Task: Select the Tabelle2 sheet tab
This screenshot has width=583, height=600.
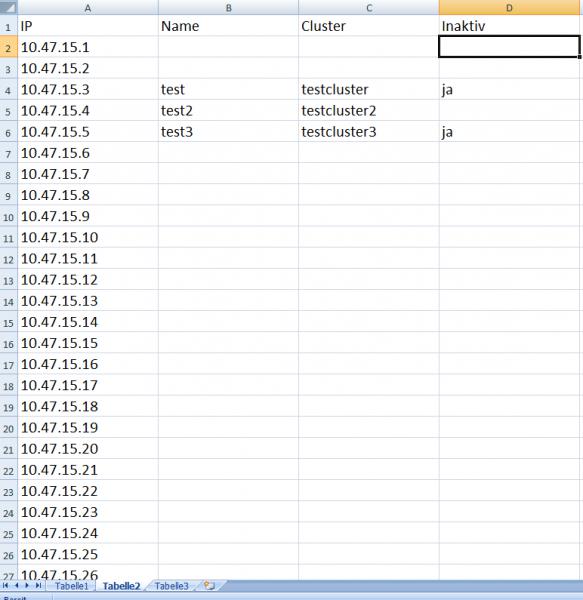Action: coord(121,586)
